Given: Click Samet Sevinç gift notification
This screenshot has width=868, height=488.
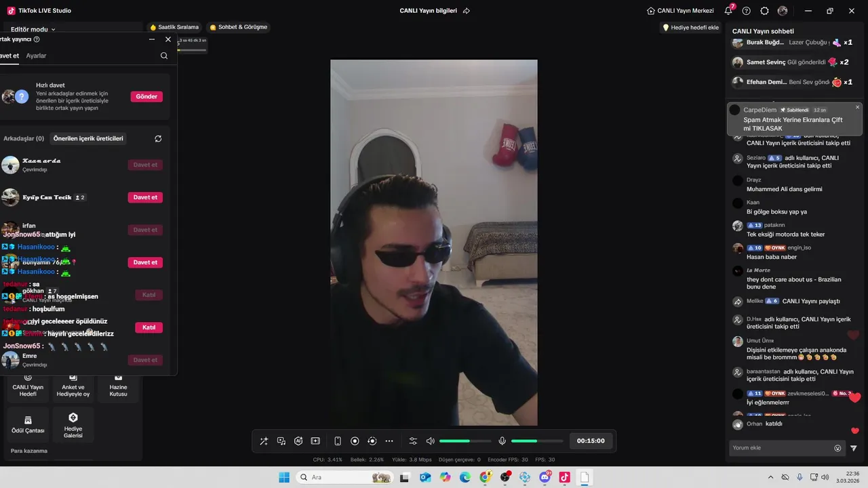Looking at the screenshot, I should [x=790, y=62].
